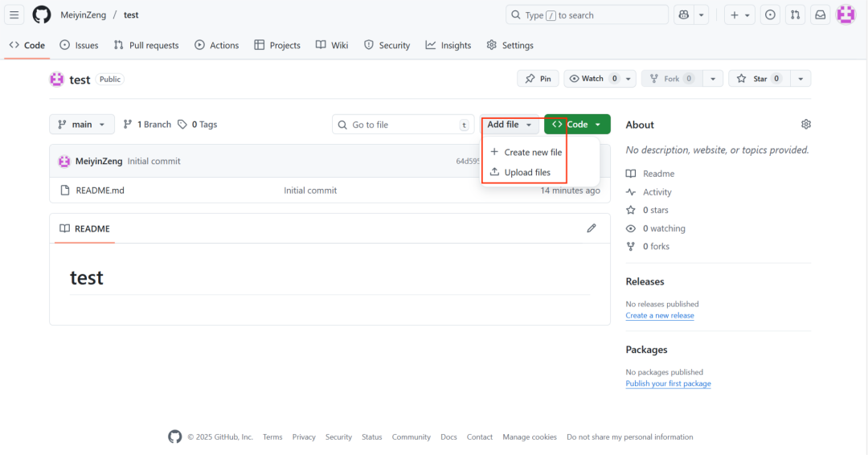Viewport: 868px width, 455px height.
Task: Fork the repository with Fork button
Action: pos(672,79)
